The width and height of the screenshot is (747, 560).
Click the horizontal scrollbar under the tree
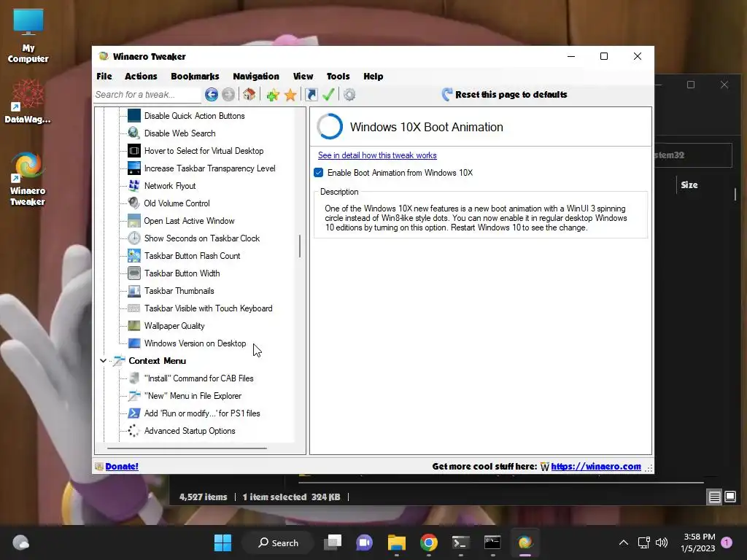pos(187,448)
